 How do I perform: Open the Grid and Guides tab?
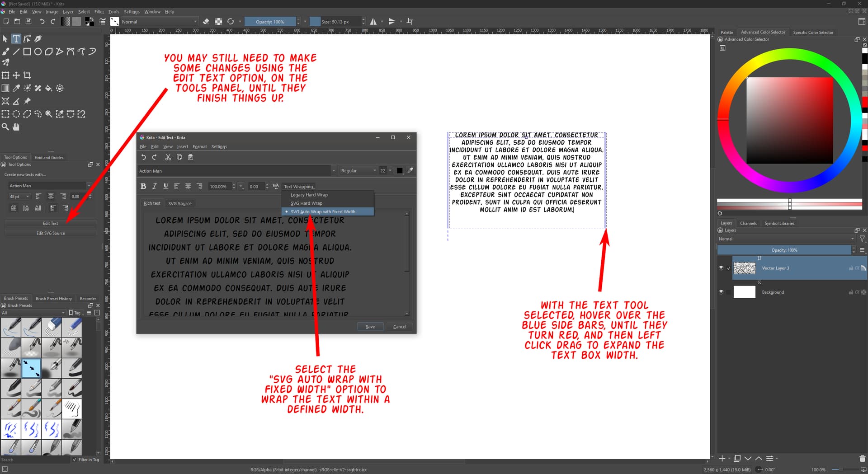pos(49,158)
